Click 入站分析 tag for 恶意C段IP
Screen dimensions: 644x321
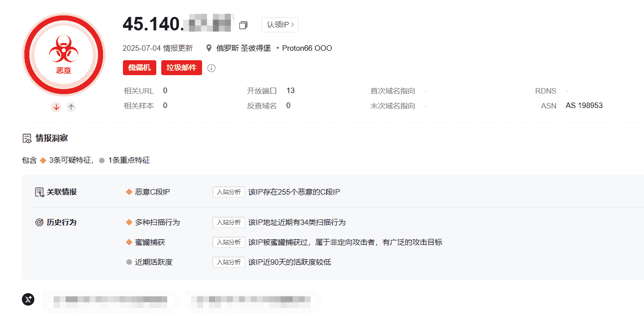click(228, 192)
